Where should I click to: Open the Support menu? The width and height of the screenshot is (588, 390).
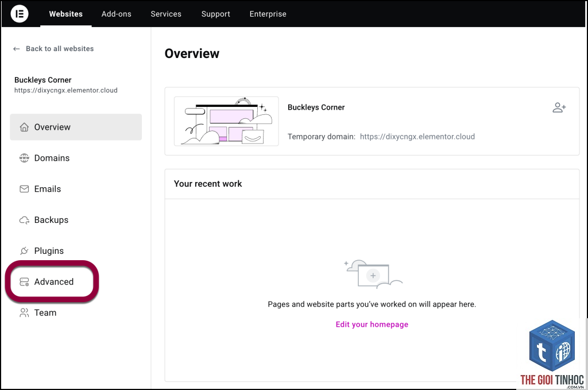pos(216,14)
